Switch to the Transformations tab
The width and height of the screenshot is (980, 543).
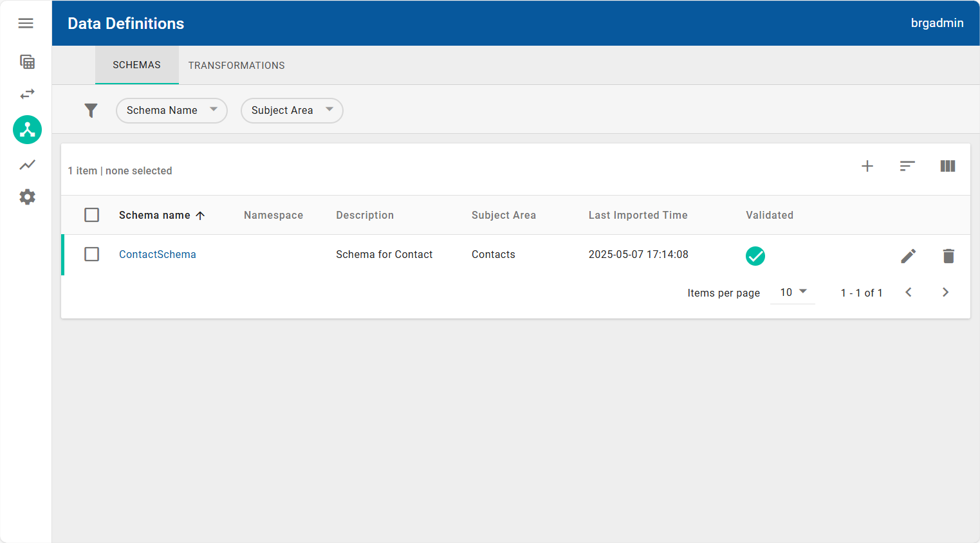point(236,66)
